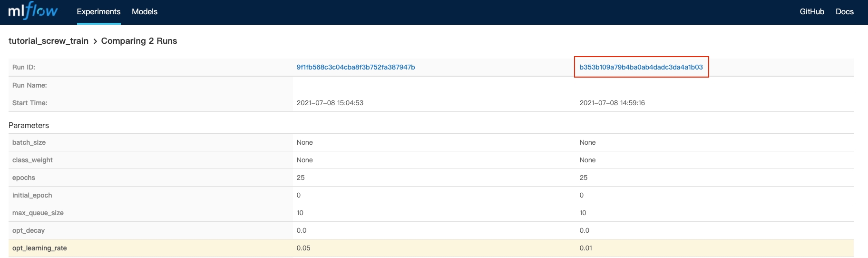This screenshot has height=258, width=868.
Task: Click the Run ID: label
Action: click(x=24, y=67)
